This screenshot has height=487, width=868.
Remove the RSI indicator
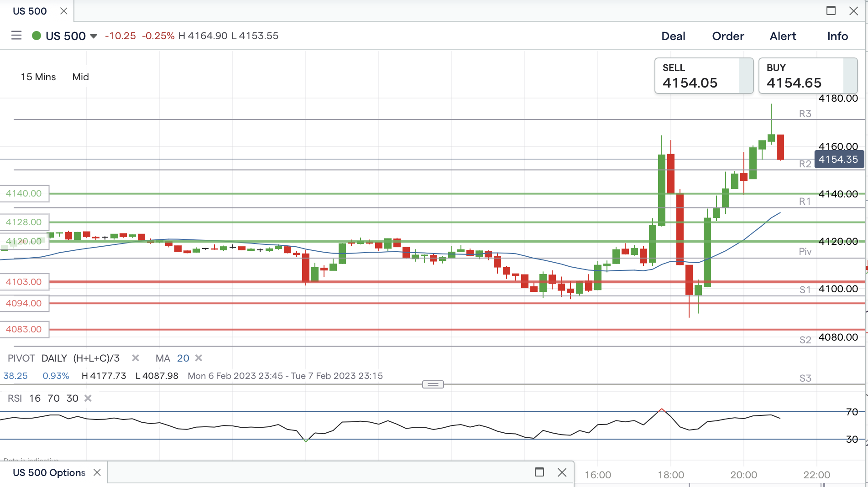point(88,398)
